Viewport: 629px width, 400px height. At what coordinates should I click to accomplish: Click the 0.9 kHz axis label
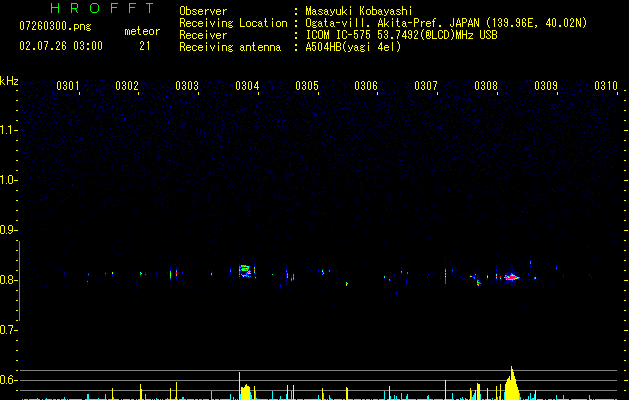point(8,230)
